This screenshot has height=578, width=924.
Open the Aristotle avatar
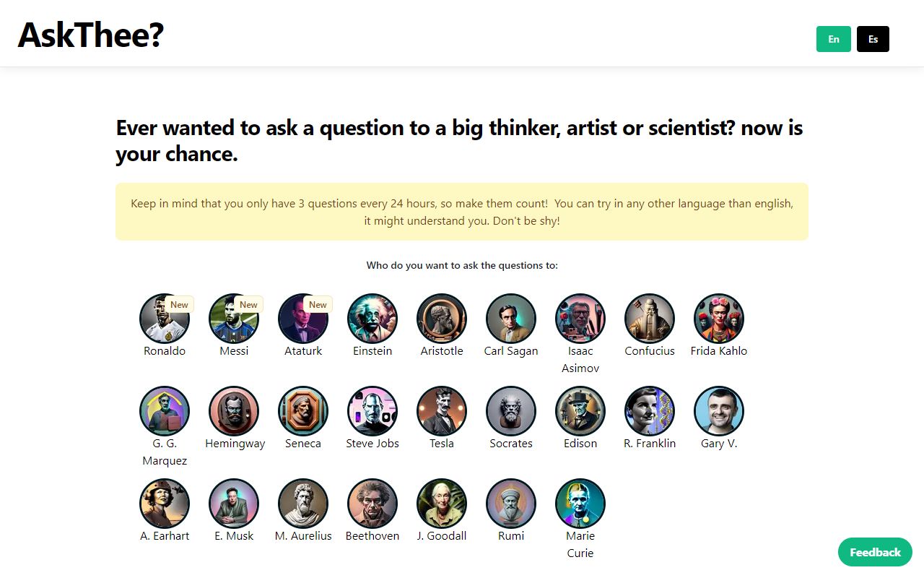pos(441,318)
